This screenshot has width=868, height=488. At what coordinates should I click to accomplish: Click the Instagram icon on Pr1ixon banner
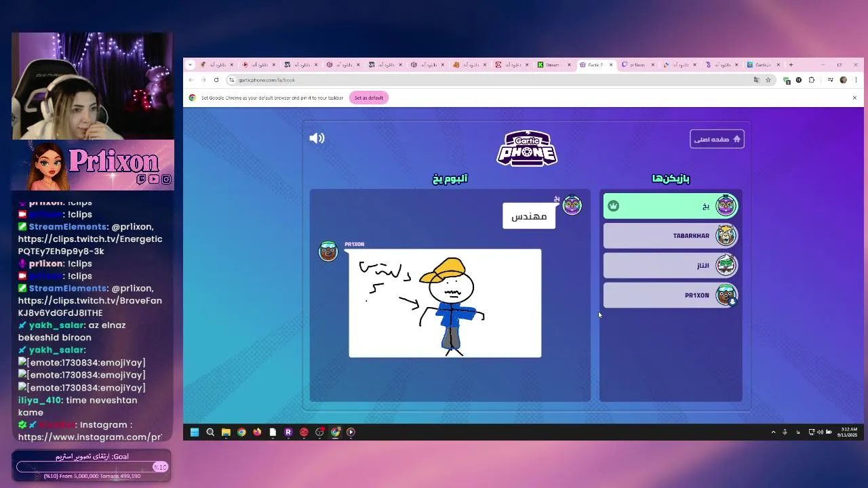(x=166, y=180)
